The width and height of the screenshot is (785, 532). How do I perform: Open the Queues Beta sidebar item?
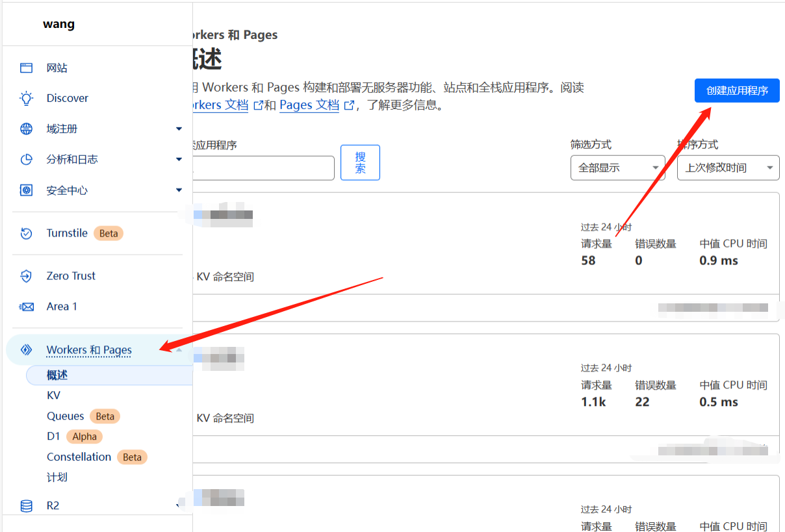tap(65, 416)
